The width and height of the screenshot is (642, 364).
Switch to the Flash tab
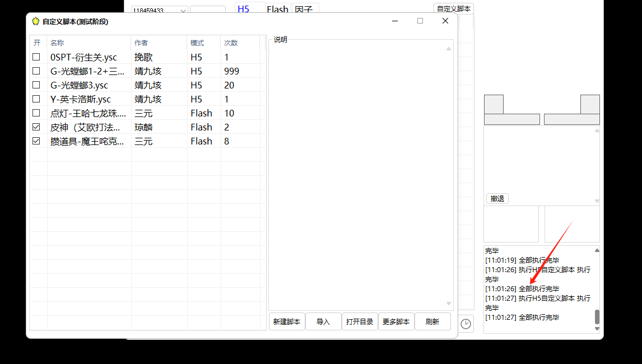pyautogui.click(x=277, y=10)
